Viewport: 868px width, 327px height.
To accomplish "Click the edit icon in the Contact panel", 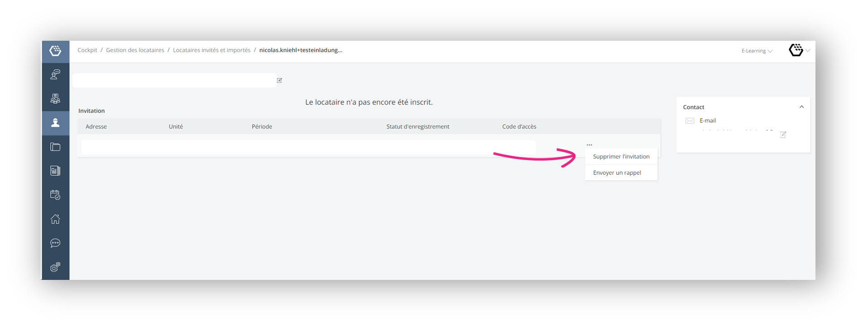I will click(783, 135).
